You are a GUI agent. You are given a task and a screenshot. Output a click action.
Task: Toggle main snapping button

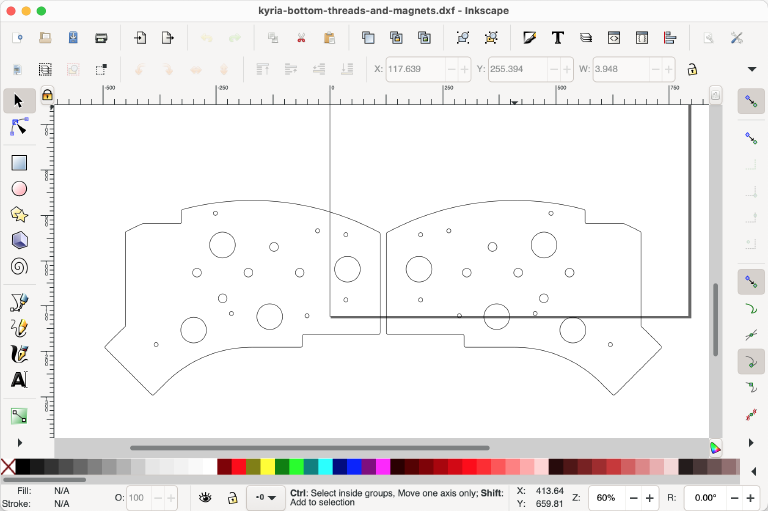(x=751, y=101)
